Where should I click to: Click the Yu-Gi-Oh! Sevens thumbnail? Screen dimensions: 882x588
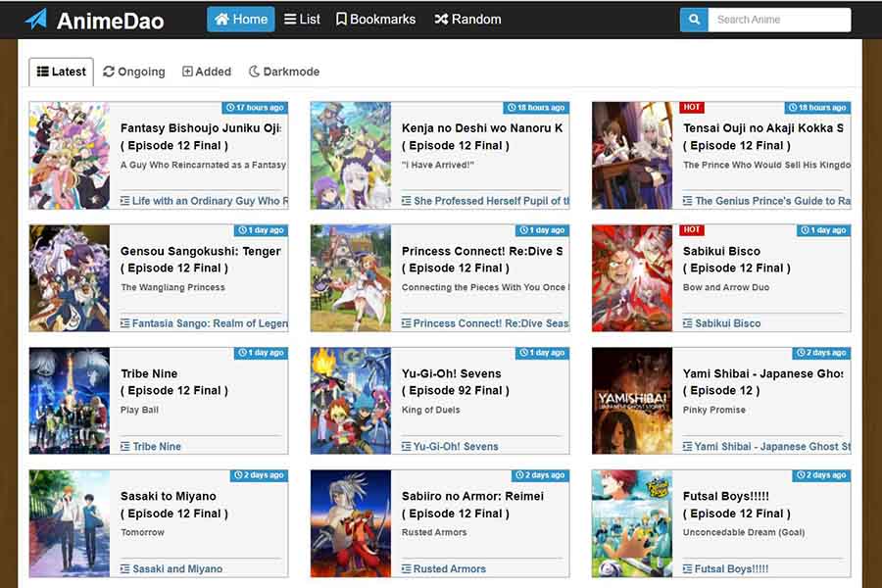[351, 401]
